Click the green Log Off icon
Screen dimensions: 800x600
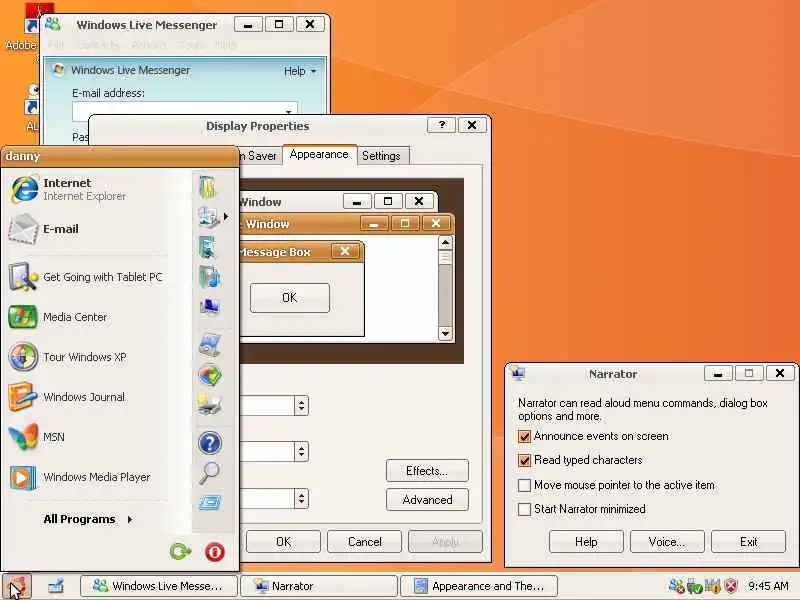click(181, 552)
